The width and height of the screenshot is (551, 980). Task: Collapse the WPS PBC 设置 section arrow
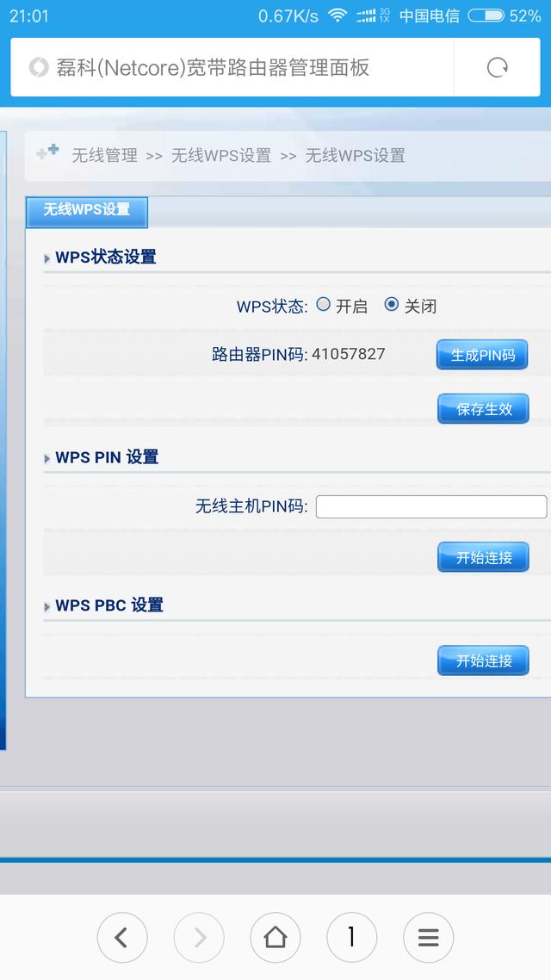pos(46,607)
